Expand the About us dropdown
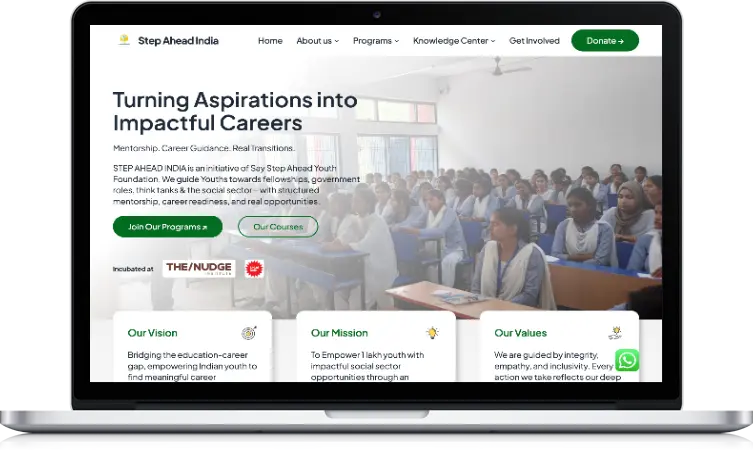Image resolution: width=753 pixels, height=450 pixels. 317,41
